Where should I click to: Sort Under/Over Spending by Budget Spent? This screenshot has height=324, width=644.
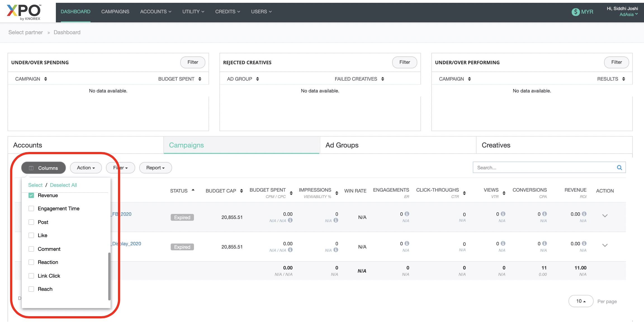200,79
